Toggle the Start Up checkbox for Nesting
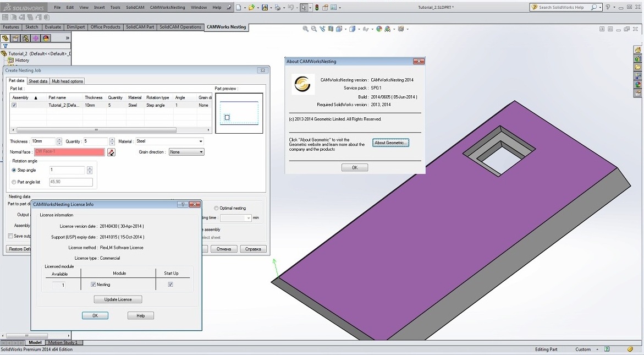644x355 pixels. (x=170, y=285)
